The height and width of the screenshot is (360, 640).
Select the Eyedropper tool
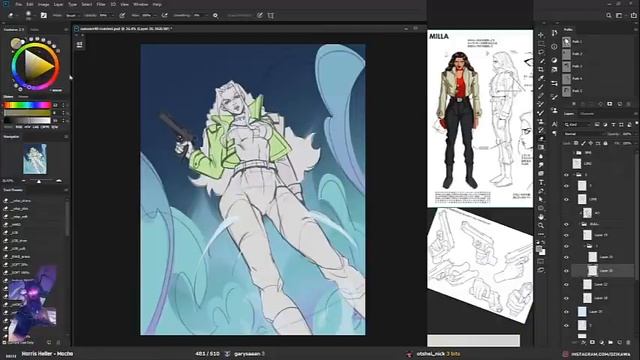click(x=541, y=78)
